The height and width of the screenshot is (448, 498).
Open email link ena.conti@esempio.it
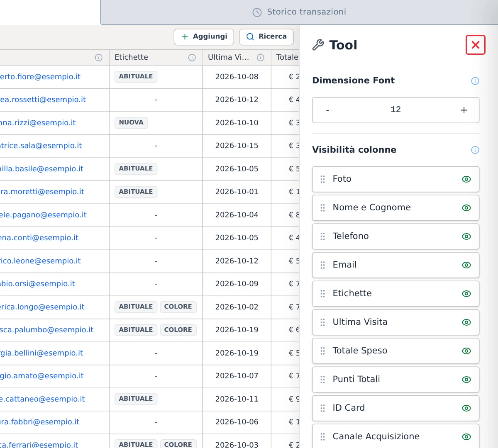(39, 238)
